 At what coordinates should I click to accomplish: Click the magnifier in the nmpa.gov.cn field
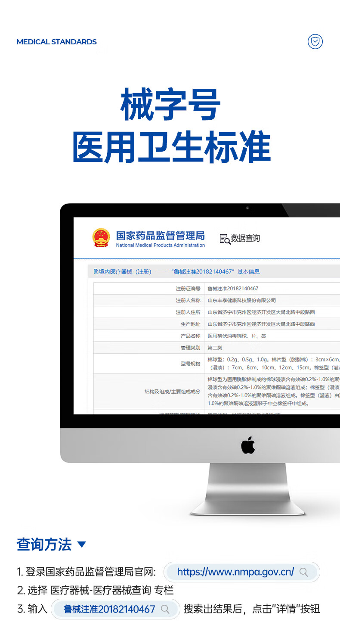(x=304, y=572)
